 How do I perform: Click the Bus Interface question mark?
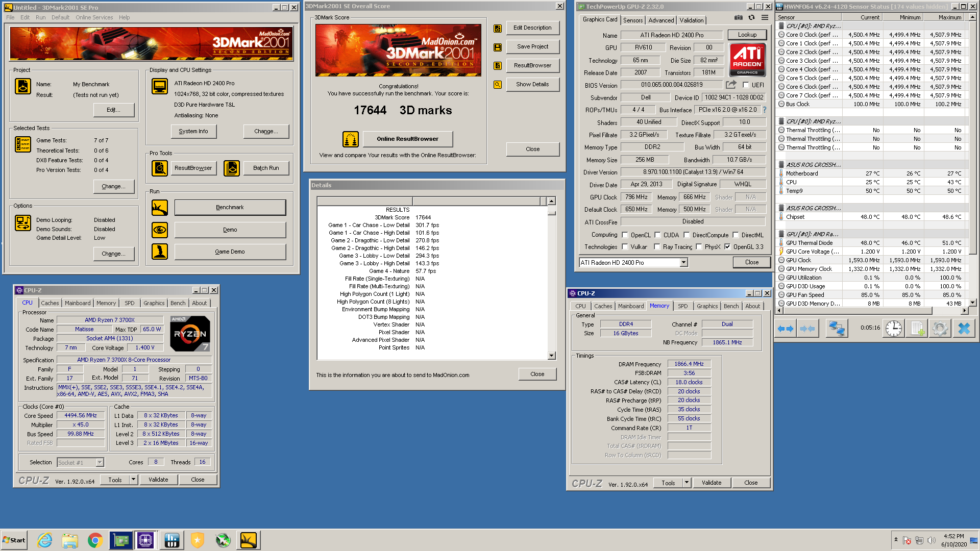pyautogui.click(x=765, y=110)
